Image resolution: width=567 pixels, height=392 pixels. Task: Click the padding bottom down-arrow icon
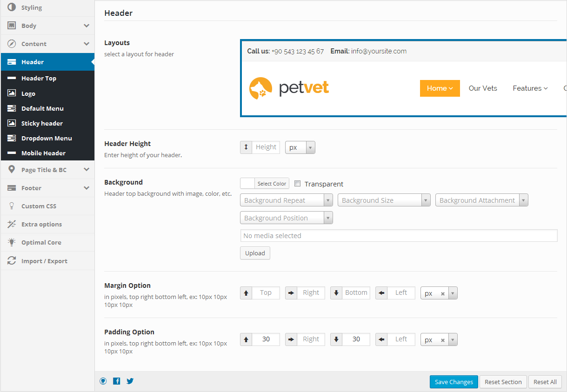(x=336, y=339)
